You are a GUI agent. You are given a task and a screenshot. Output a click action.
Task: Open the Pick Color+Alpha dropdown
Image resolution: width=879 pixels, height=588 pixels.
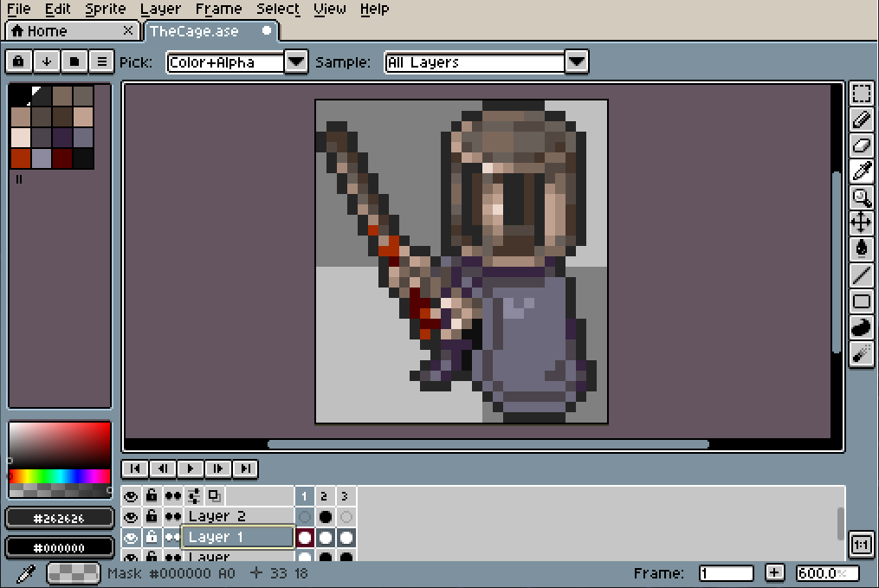coord(296,61)
